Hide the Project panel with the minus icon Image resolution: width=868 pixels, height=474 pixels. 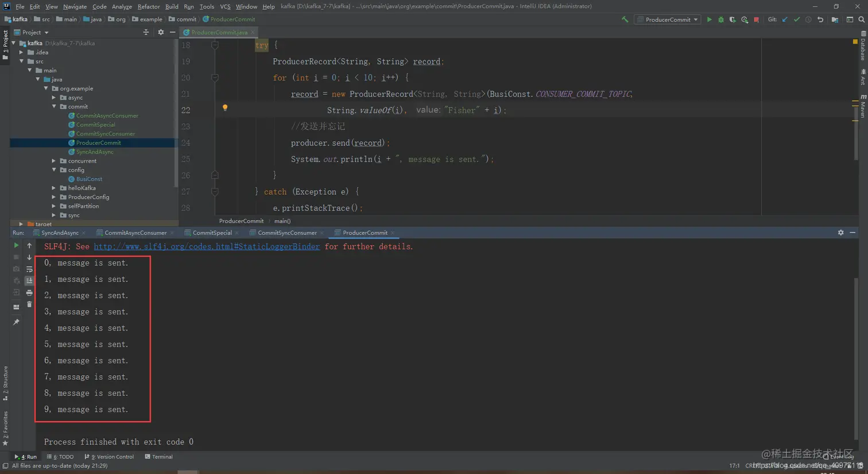click(173, 33)
